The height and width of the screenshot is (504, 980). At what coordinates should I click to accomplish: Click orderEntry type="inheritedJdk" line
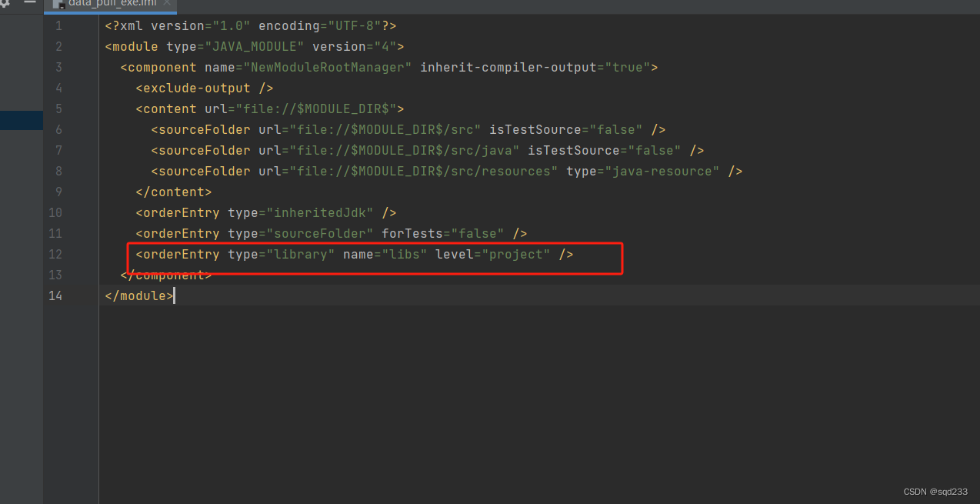click(265, 212)
